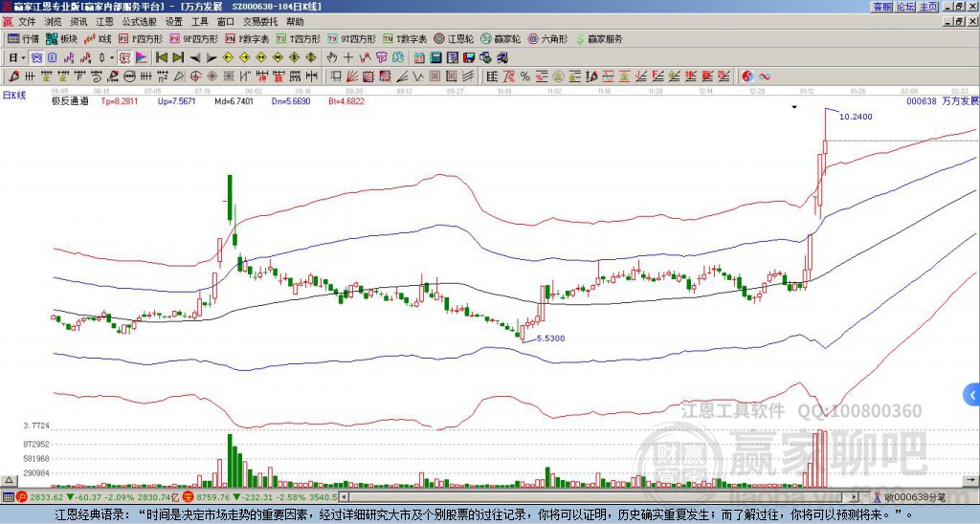Click the 深 Shenzhen index icon
This screenshot has width=980, height=524.
[188, 497]
